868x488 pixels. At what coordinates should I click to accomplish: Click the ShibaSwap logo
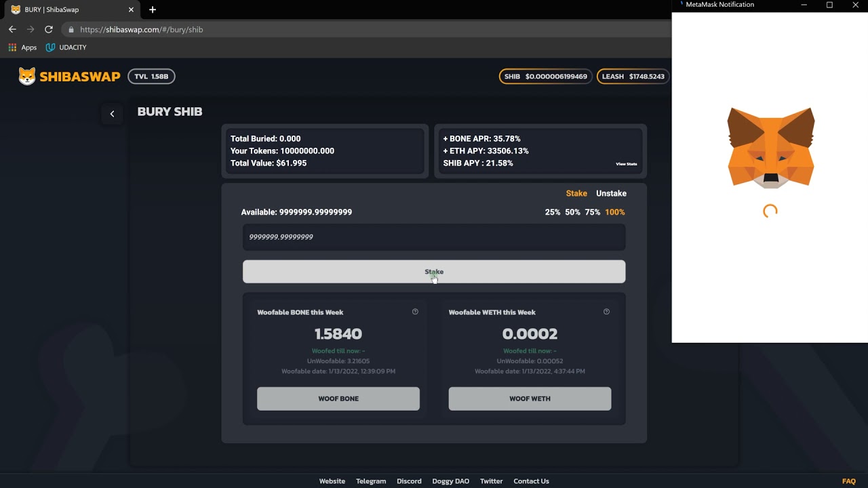[x=69, y=77]
